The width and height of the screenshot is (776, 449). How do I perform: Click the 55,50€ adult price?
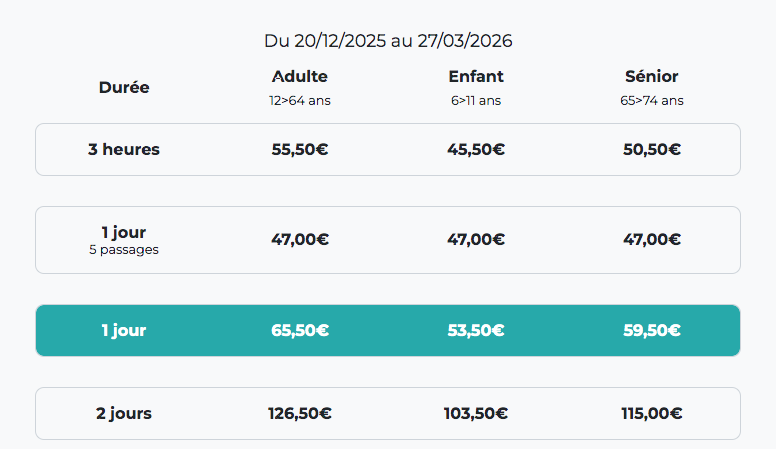click(300, 150)
